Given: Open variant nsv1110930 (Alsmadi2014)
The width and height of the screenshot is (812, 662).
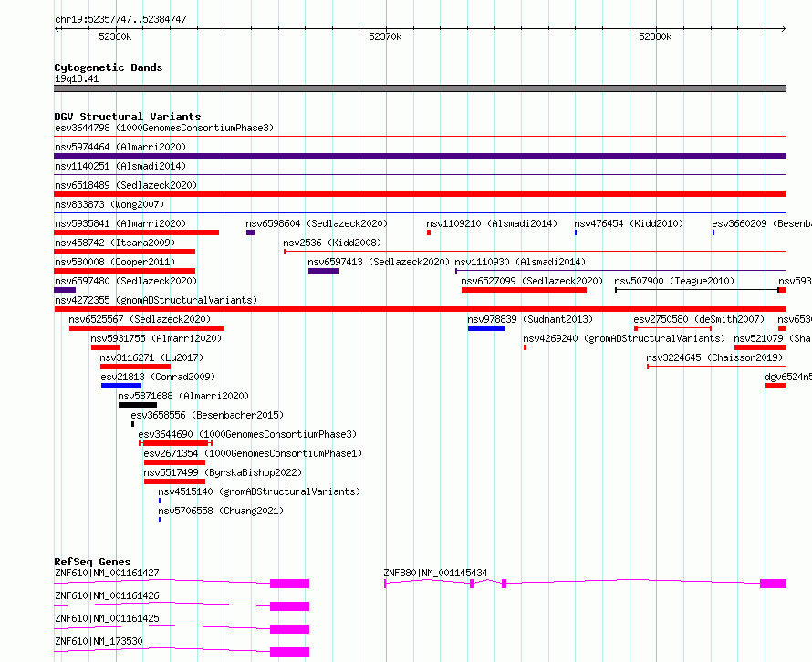Looking at the screenshot, I should [520, 262].
